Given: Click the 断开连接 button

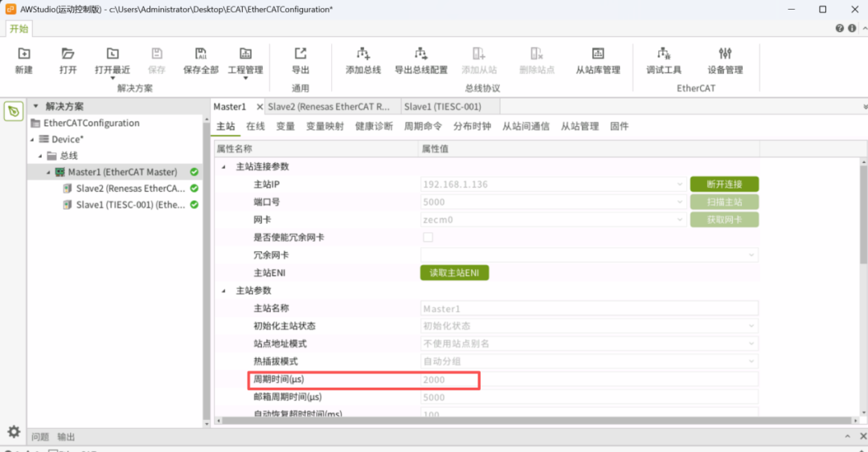Looking at the screenshot, I should (x=724, y=184).
